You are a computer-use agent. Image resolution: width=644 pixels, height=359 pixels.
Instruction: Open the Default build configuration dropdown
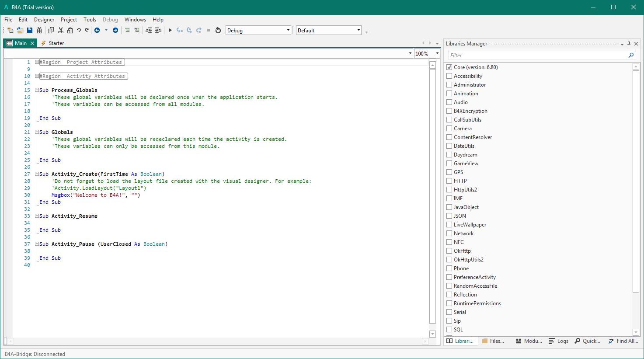coord(329,30)
